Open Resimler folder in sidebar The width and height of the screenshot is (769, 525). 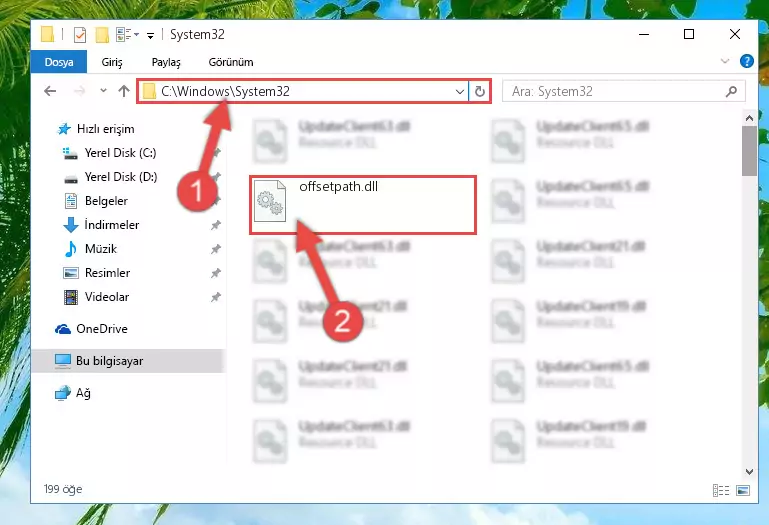pos(107,273)
